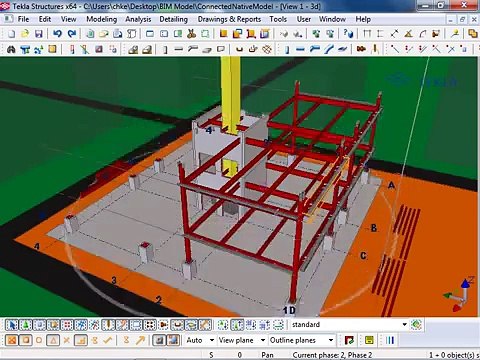Screen dimensions: 480x360
Task: Toggle Snap to perpendicular points switch
Action: click(80, 340)
